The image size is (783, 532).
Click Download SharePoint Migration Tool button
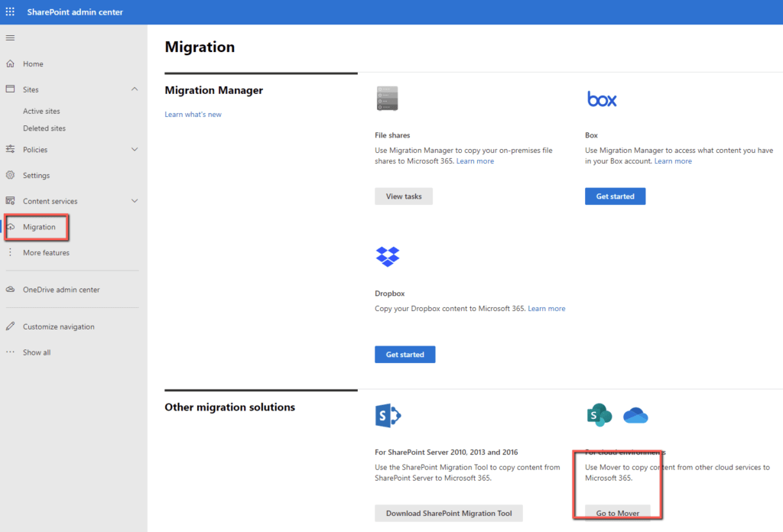(x=449, y=513)
